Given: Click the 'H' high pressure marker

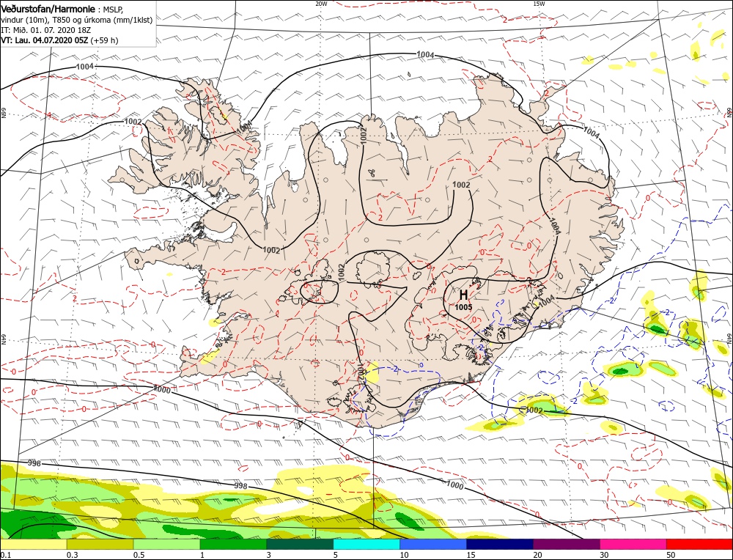Looking at the screenshot, I should pyautogui.click(x=463, y=295).
